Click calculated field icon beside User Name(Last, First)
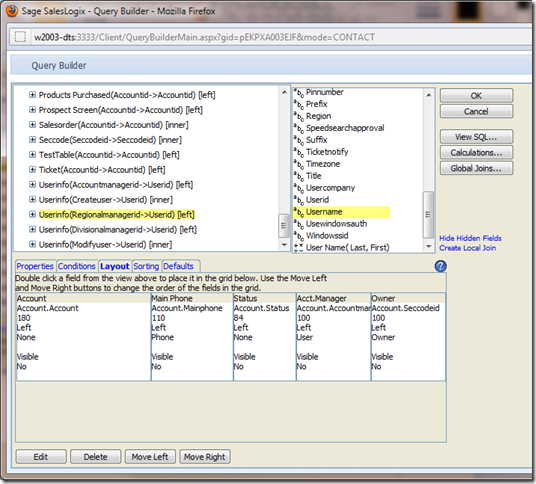This screenshot has height=484, width=536. (x=299, y=247)
